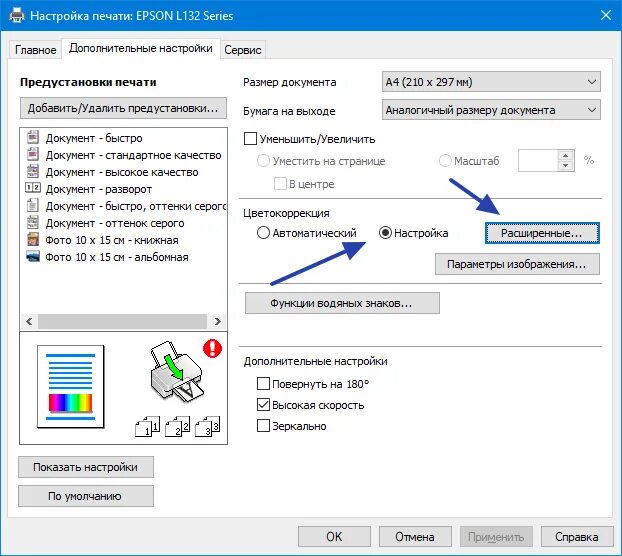Click the icon of 'Документ - стандартное качество' preset
Image resolution: width=622 pixels, height=556 pixels.
point(33,154)
